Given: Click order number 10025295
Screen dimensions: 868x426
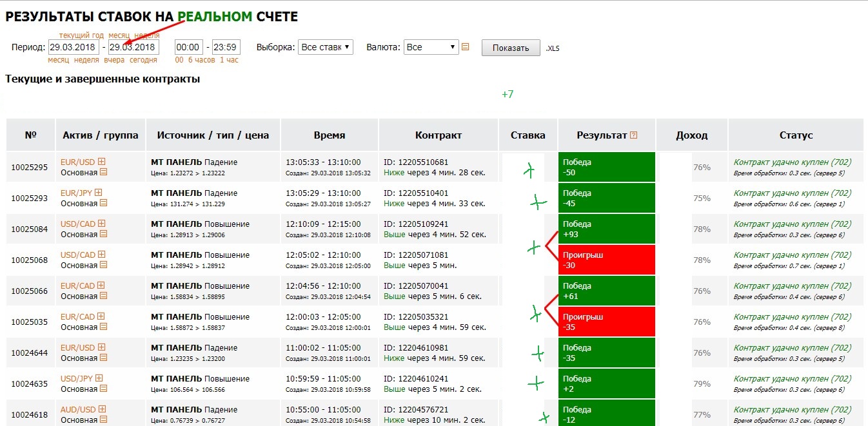Looking at the screenshot, I should 30,168.
